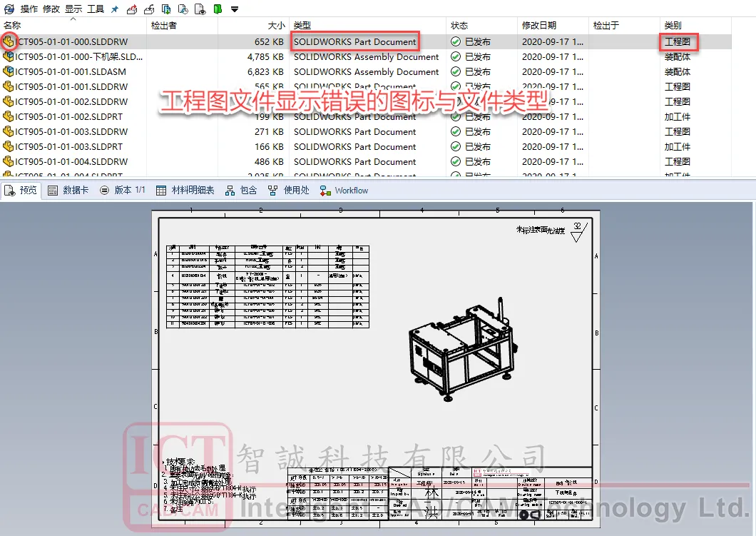756x536 pixels.
Task: Click the toolbar document icon with an eye
Action: click(200, 9)
